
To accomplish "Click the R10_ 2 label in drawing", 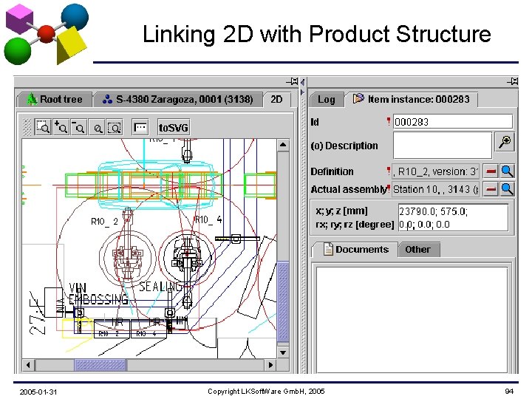I will 104,222.
